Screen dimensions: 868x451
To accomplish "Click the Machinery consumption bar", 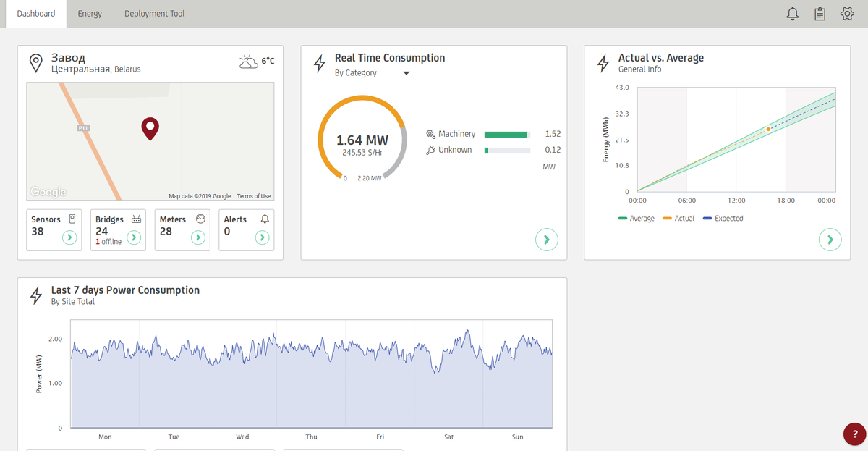I will 507,134.
